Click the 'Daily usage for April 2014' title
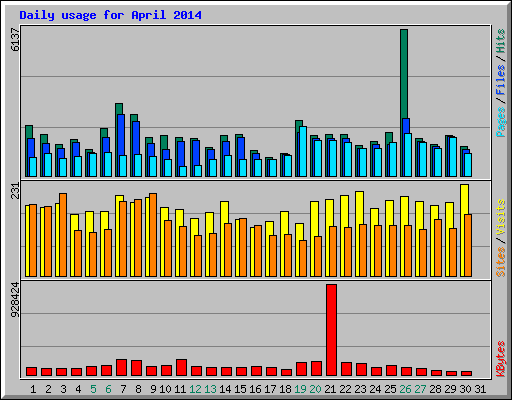Screen dimensions: 512x400 click(110, 15)
